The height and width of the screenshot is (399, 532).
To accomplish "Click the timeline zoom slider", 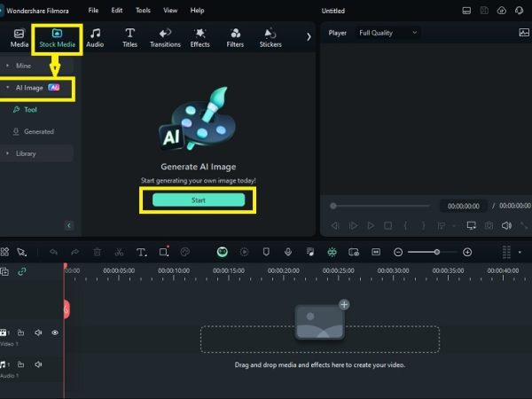I will (433, 252).
